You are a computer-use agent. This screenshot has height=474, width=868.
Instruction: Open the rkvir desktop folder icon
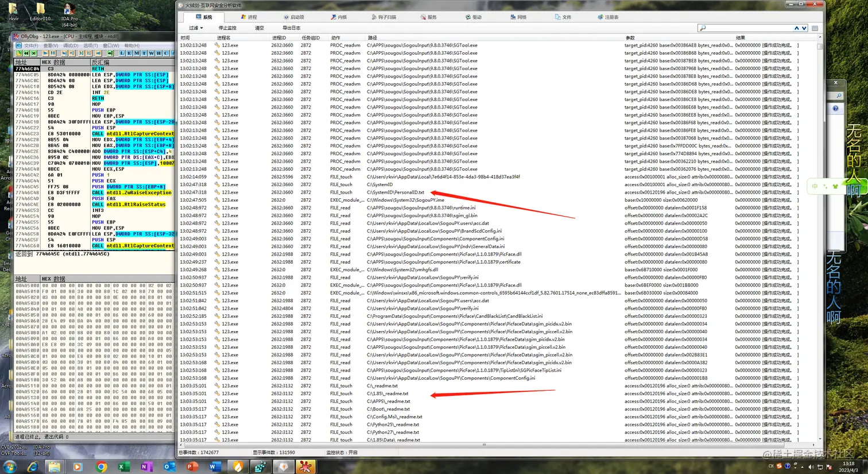14,11
